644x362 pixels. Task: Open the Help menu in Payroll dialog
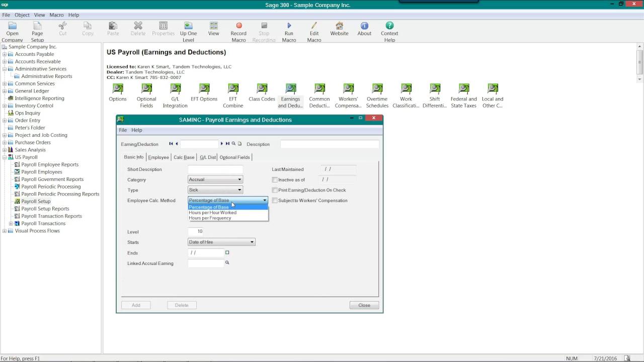[137, 130]
